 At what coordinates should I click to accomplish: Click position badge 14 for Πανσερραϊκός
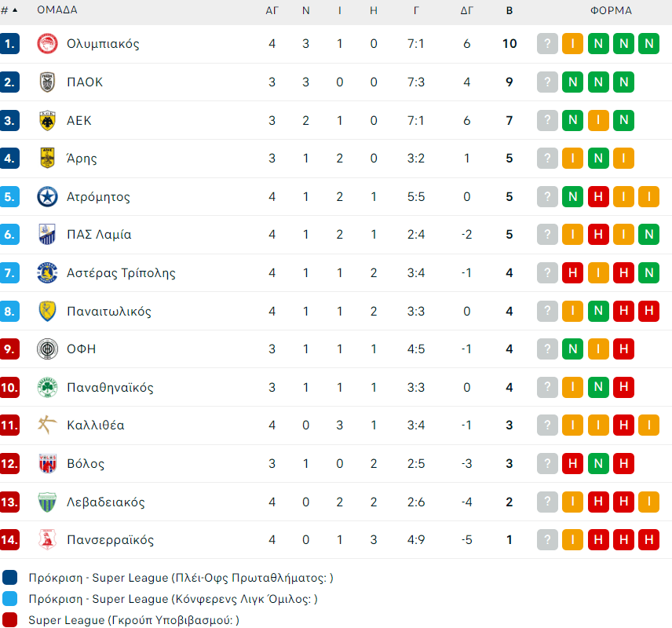(x=10, y=540)
